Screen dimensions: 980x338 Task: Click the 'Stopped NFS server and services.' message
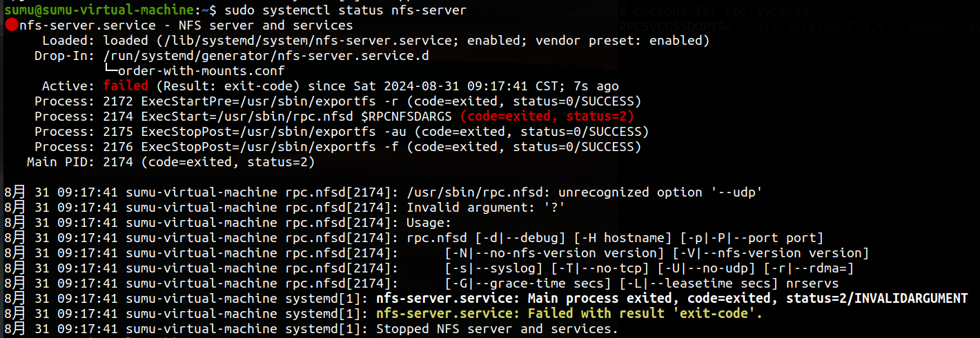point(497,329)
